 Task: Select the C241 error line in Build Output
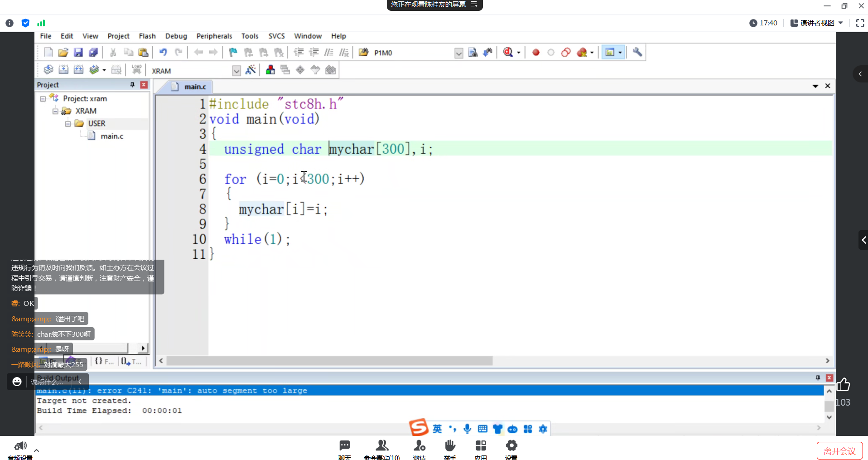click(x=429, y=391)
